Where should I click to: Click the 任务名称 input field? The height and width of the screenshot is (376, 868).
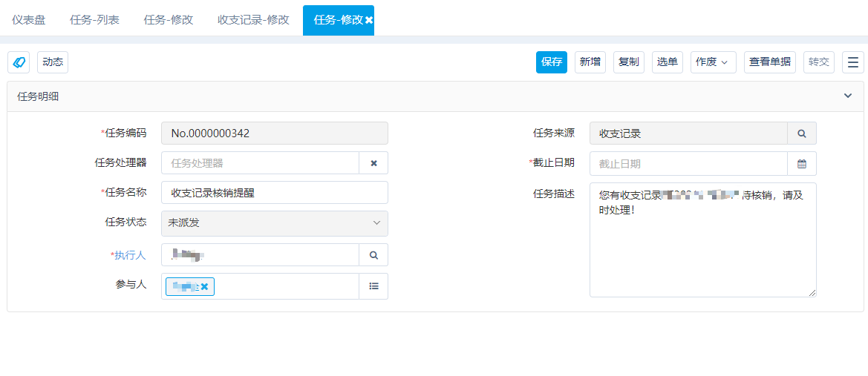(275, 192)
